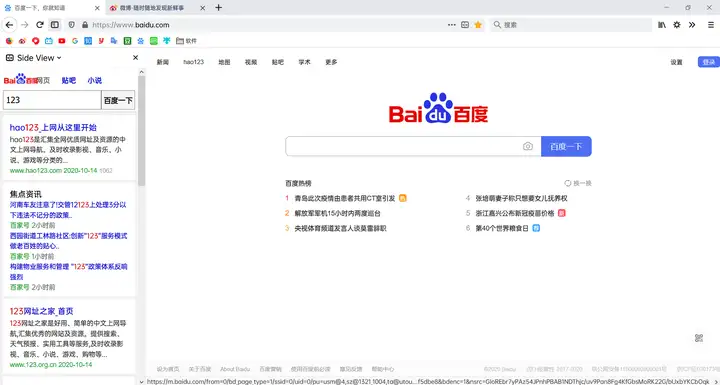Open tracking protection shield icon
Image resolution: width=720 pixels, height=385 pixels.
click(x=71, y=25)
